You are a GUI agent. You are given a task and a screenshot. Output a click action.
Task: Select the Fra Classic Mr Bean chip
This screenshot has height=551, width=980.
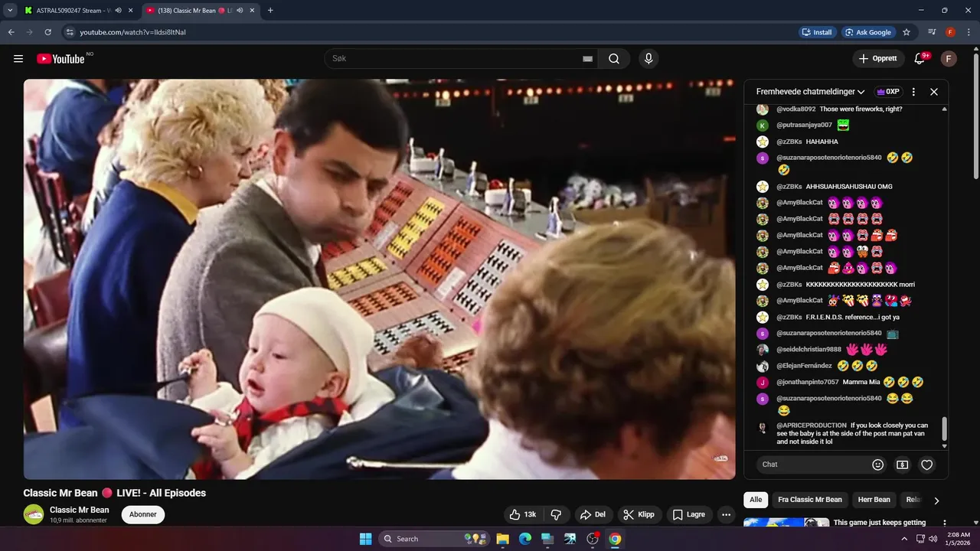(810, 500)
